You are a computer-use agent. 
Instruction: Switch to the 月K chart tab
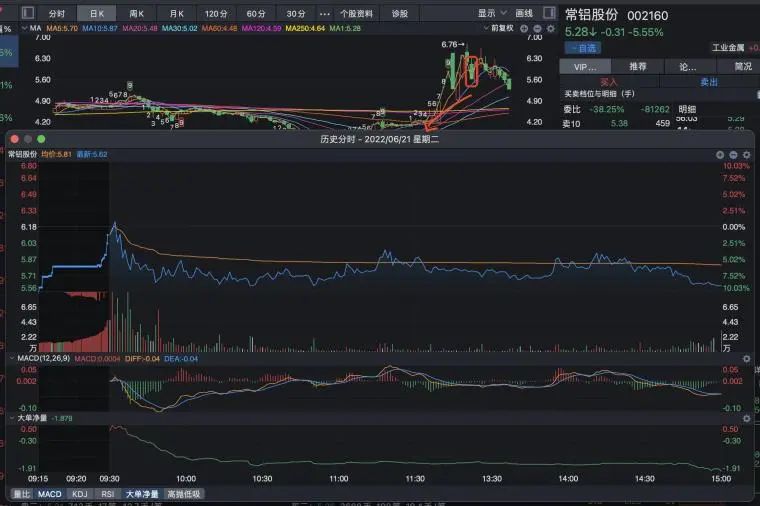click(176, 14)
